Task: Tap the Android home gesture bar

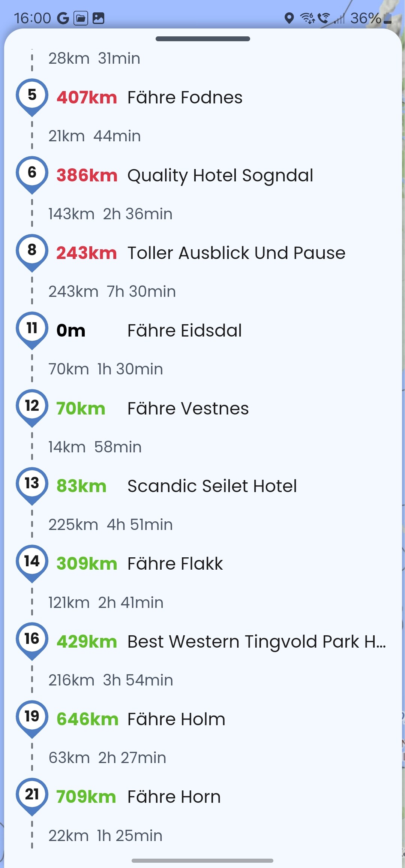Action: (x=202, y=861)
